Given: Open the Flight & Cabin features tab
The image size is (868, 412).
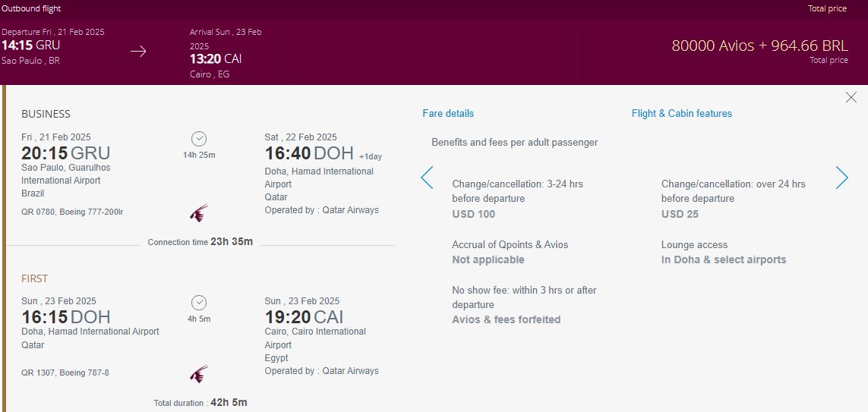Looking at the screenshot, I should 681,113.
